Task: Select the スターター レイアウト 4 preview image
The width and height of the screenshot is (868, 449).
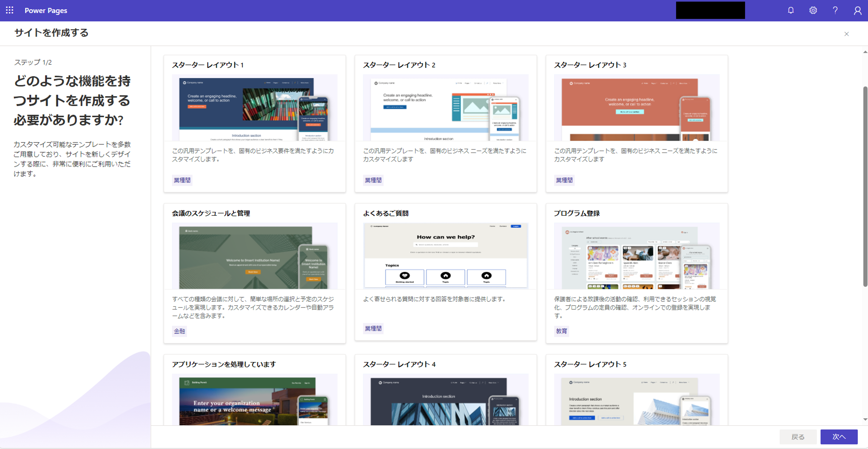Action: [x=445, y=400]
